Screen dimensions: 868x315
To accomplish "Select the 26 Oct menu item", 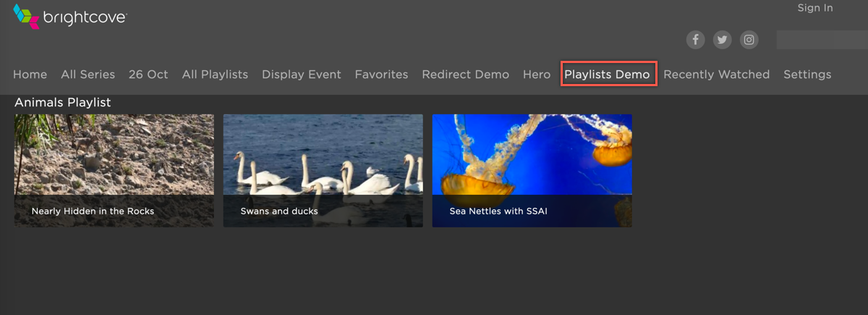I will [148, 75].
